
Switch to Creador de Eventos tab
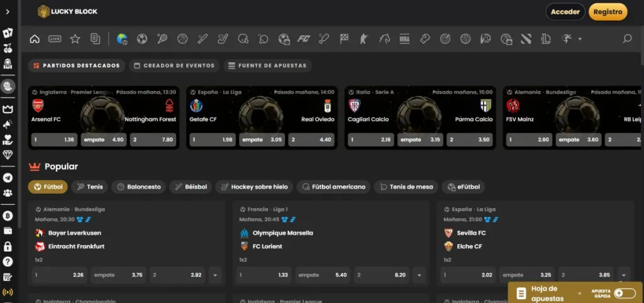tap(174, 65)
